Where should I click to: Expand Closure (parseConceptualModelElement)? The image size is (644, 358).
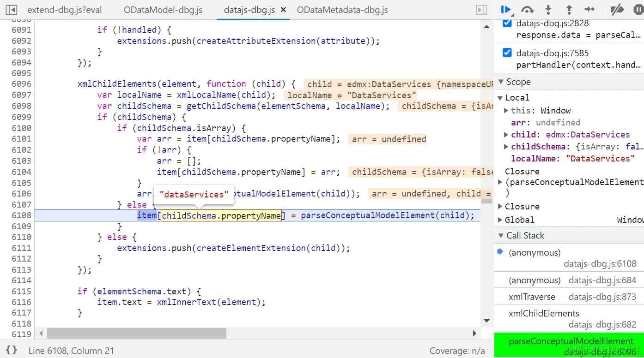(500, 182)
